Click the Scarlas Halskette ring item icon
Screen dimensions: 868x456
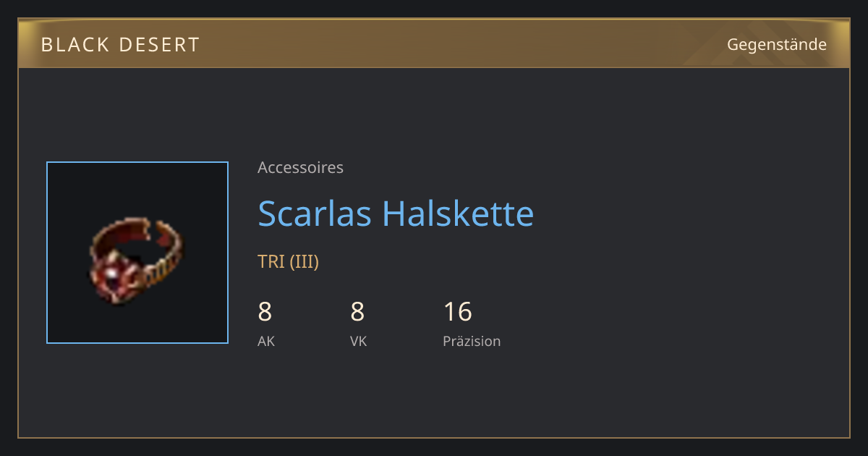pos(137,261)
